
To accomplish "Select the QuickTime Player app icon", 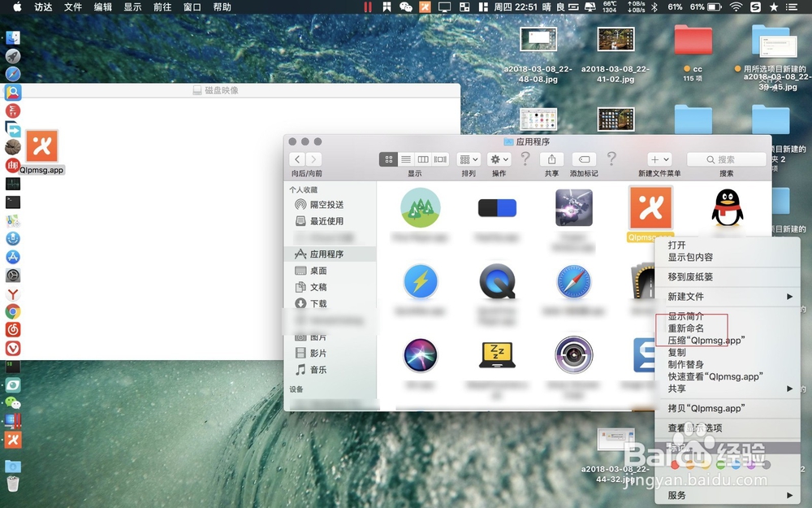I will click(497, 281).
